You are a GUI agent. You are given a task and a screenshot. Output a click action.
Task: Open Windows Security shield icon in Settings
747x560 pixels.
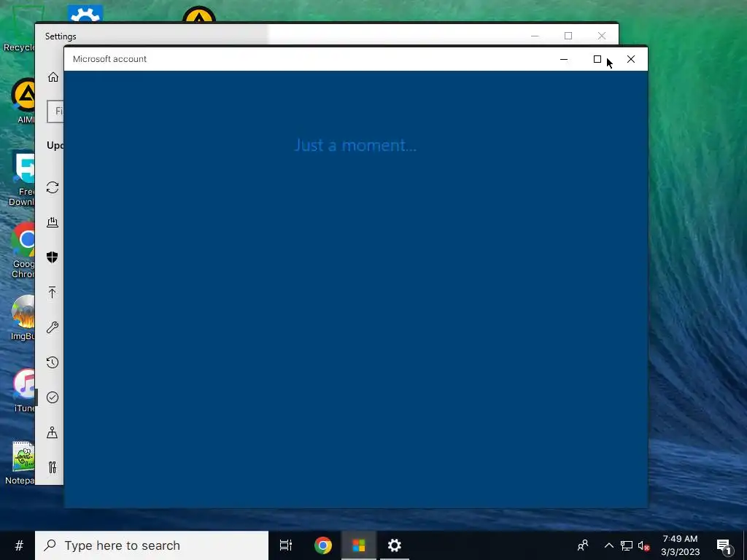[53, 257]
